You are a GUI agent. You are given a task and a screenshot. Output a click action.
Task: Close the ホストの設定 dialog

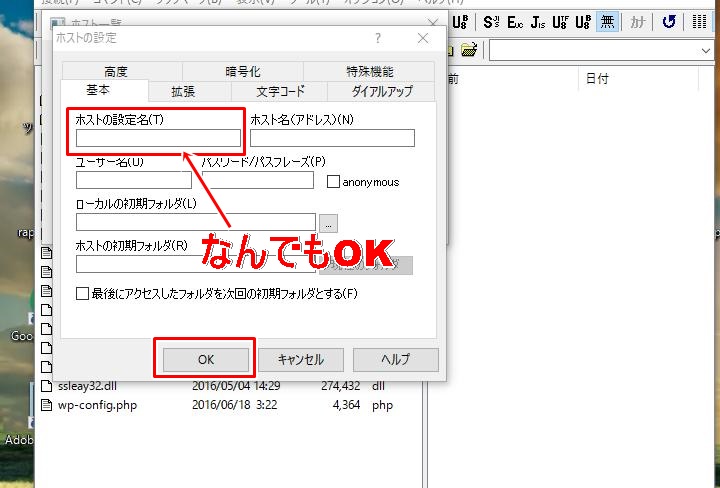click(x=423, y=38)
